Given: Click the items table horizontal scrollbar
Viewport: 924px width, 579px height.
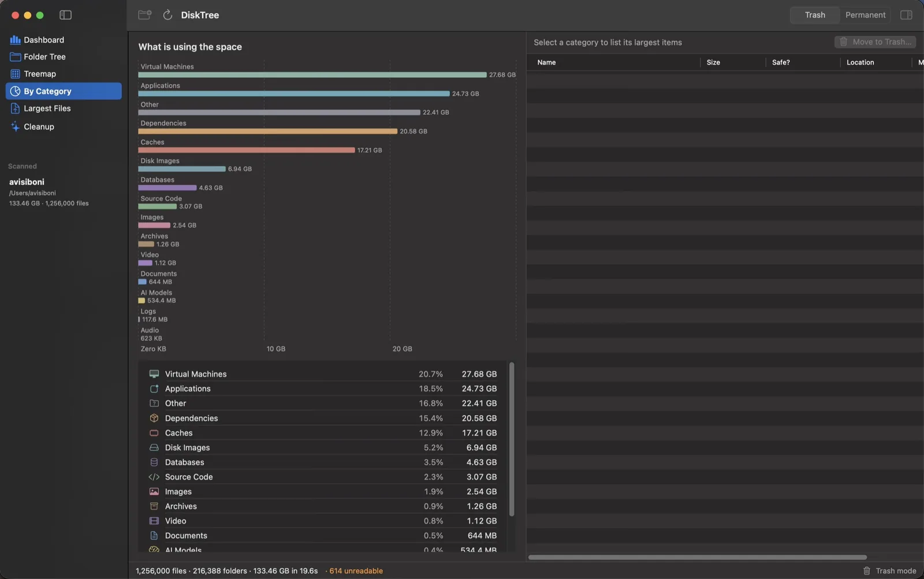Looking at the screenshot, I should coord(698,558).
